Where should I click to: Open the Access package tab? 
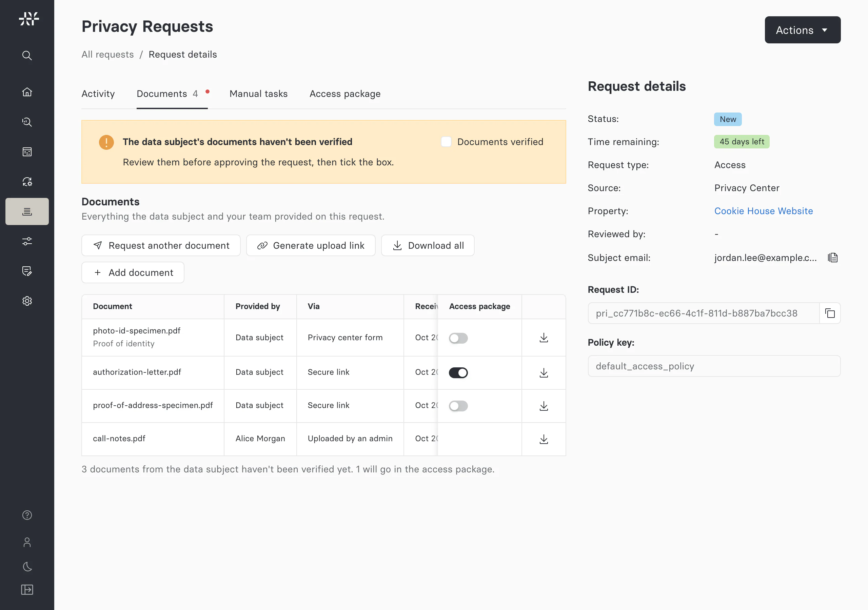345,94
